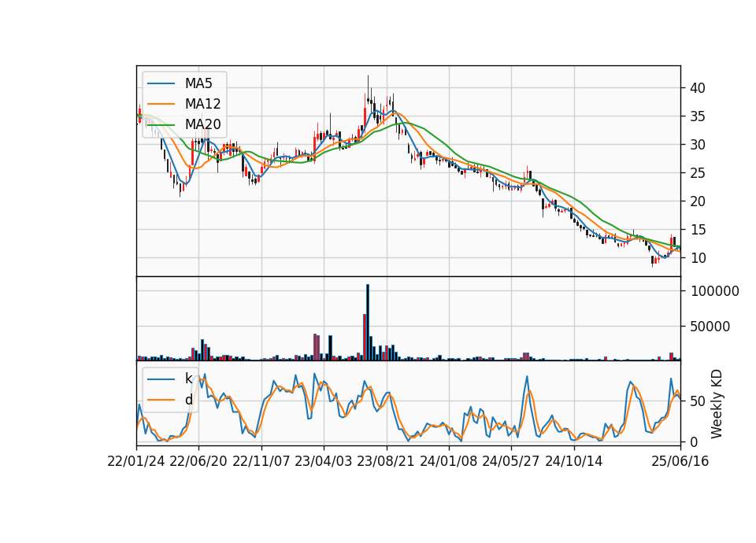Click the k legend label in KD panel
Viewport: 756px width, 543px height.
188,379
